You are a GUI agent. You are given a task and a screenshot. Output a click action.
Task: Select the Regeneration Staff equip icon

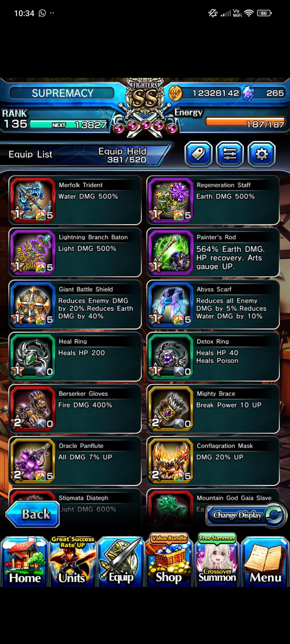pos(171,200)
